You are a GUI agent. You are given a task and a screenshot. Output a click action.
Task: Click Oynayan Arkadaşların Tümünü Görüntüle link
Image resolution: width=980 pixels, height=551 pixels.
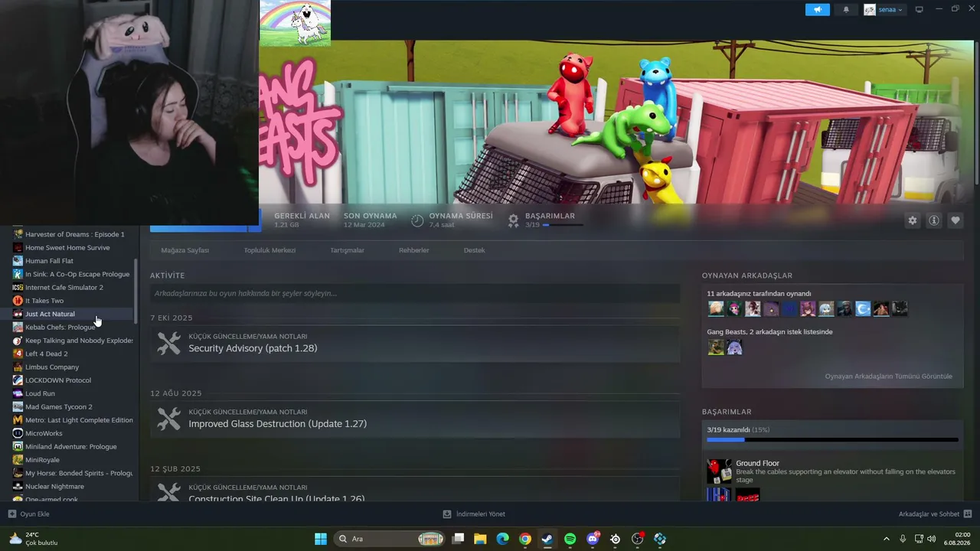pos(889,377)
